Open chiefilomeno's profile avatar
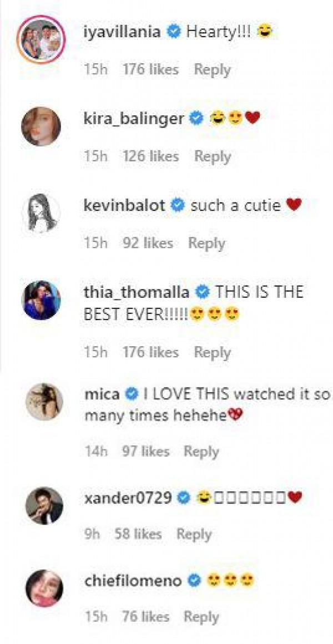The height and width of the screenshot is (644, 333). point(43,589)
